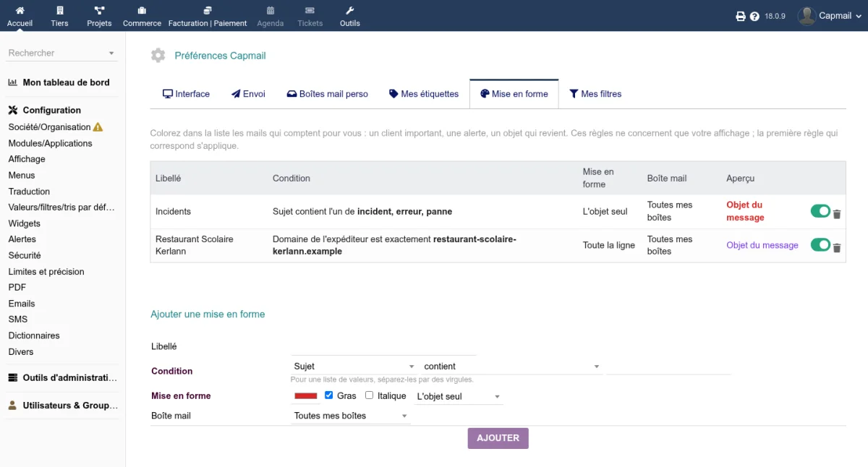This screenshot has height=467, width=868.
Task: Delete the Incidents formatting rule
Action: coord(837,214)
